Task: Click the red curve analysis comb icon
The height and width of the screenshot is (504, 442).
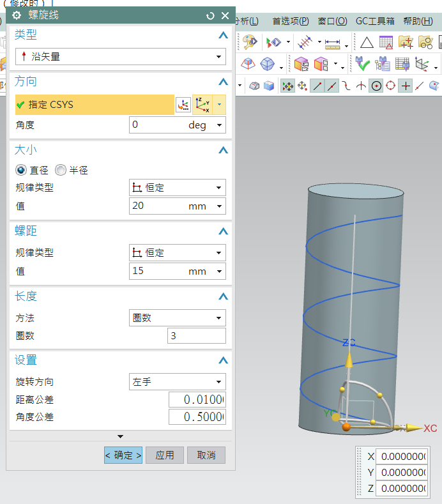Action: pyautogui.click(x=305, y=42)
